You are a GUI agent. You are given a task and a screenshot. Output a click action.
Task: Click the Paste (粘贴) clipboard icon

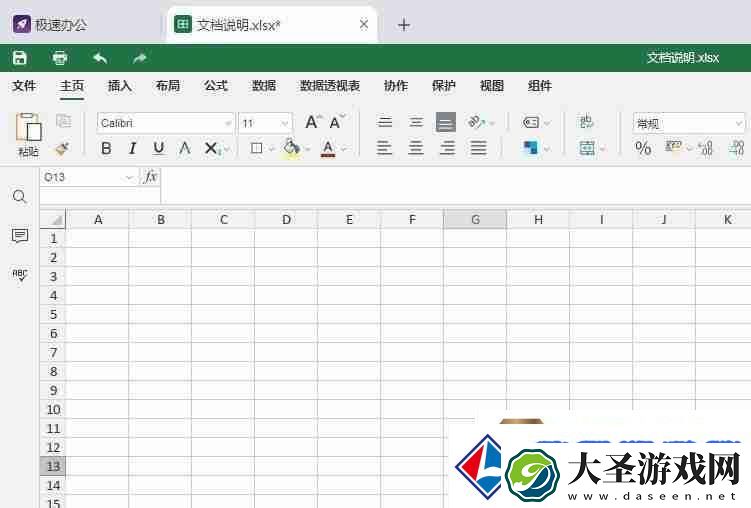28,127
